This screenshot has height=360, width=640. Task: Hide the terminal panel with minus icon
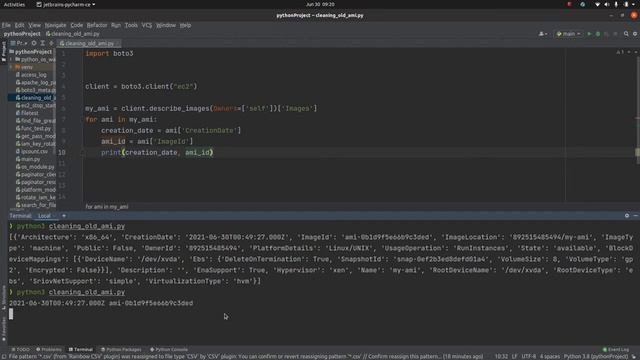[636, 216]
